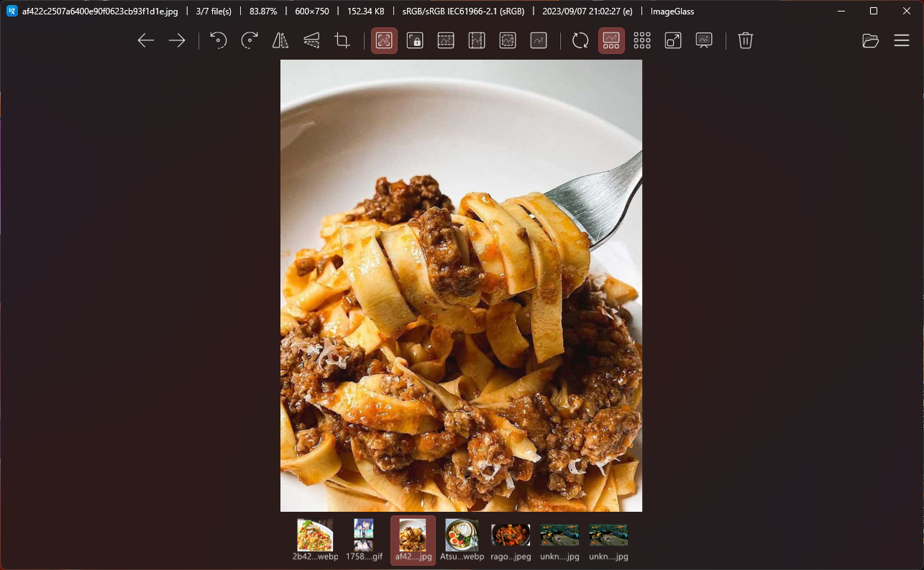
Task: Click the sRGB color profile text
Action: point(463,12)
